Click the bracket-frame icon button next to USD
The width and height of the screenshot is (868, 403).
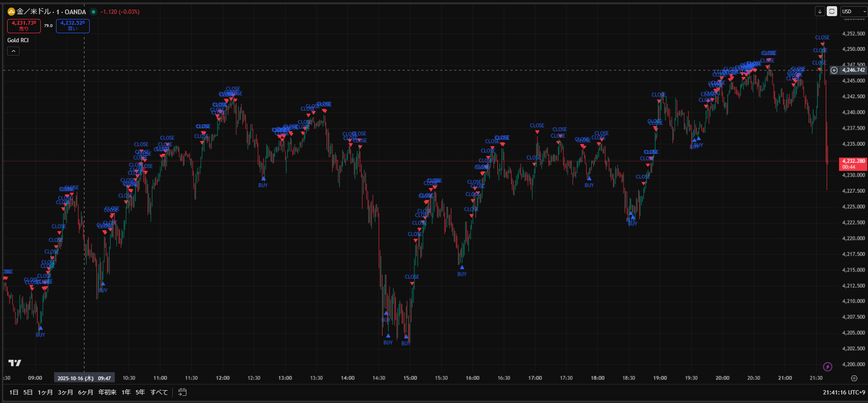click(x=832, y=11)
